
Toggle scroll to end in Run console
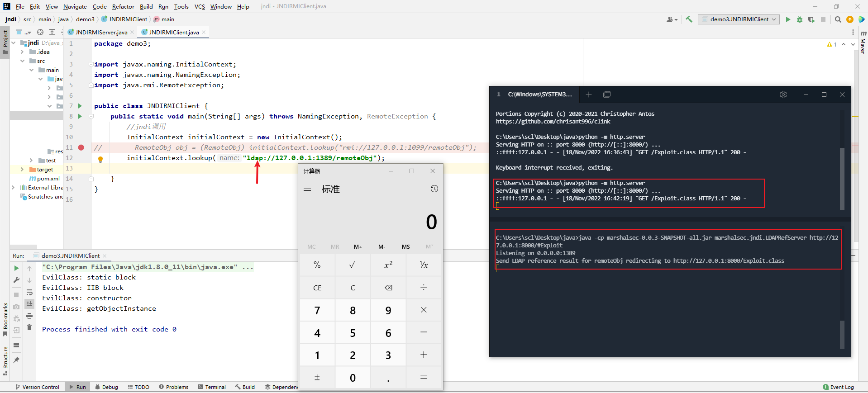click(29, 304)
